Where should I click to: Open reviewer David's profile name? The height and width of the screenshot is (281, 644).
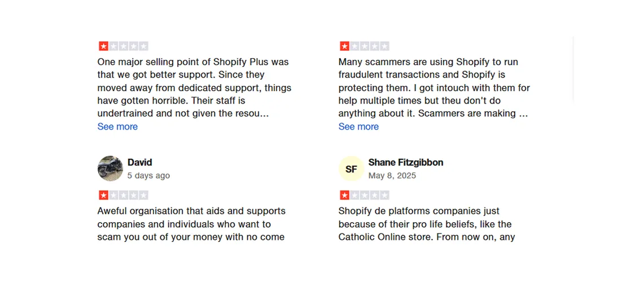click(139, 162)
